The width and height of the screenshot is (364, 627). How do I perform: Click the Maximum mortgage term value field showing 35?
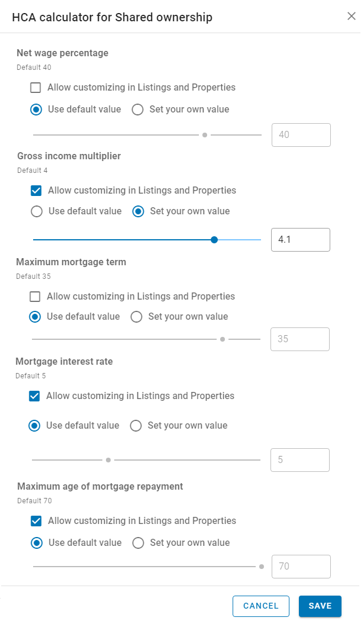tap(300, 339)
